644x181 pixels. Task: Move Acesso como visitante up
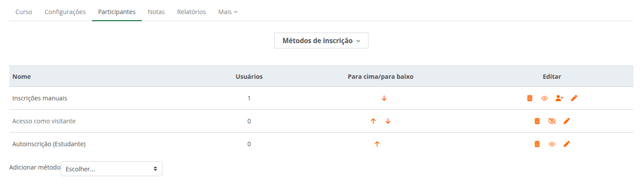[x=373, y=121]
